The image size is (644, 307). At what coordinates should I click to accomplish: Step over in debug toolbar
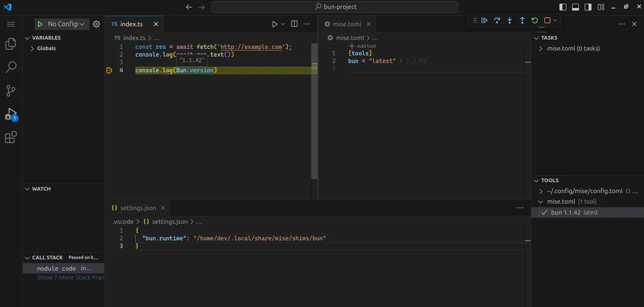click(x=497, y=21)
